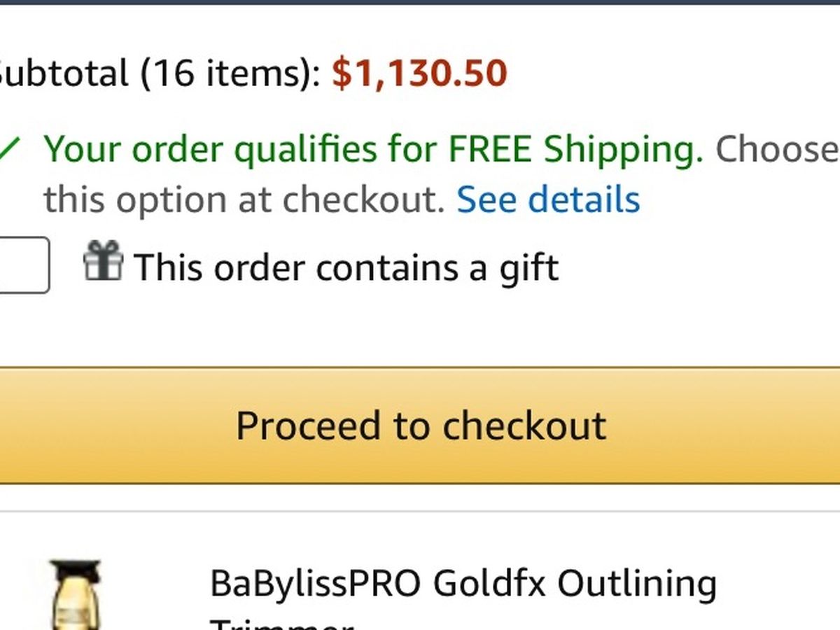
Task: Click 'this option at checkout' text
Action: pos(244,199)
